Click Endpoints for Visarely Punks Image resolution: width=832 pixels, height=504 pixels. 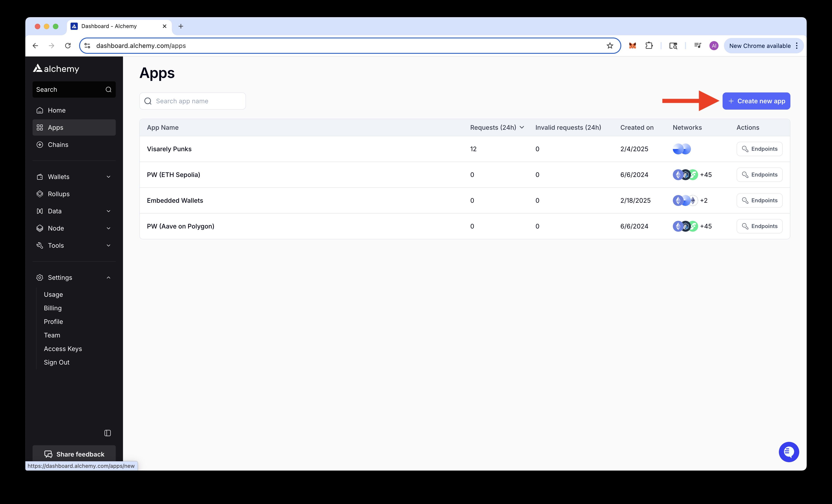point(759,149)
